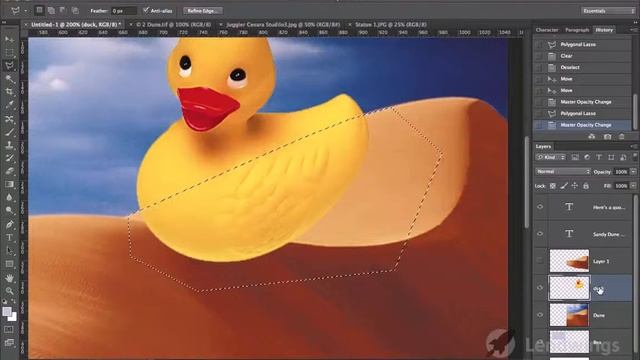Click the Refine Edge button
Screen dimensions: 640x360
tap(203, 11)
